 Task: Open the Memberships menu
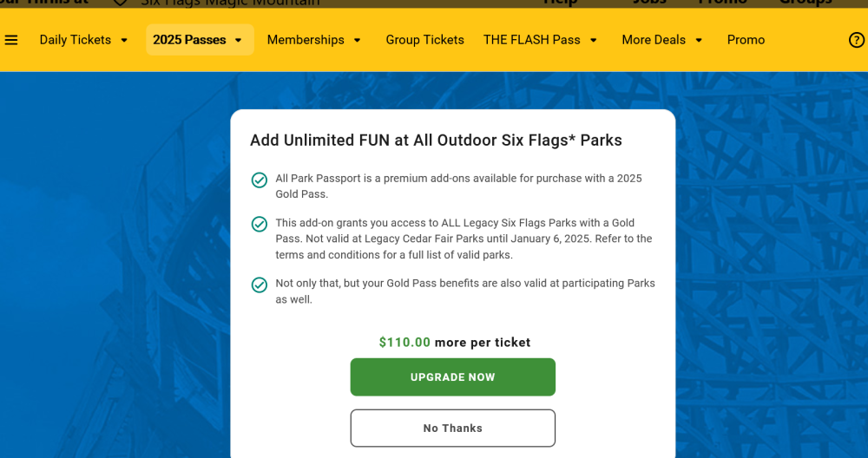(306, 40)
